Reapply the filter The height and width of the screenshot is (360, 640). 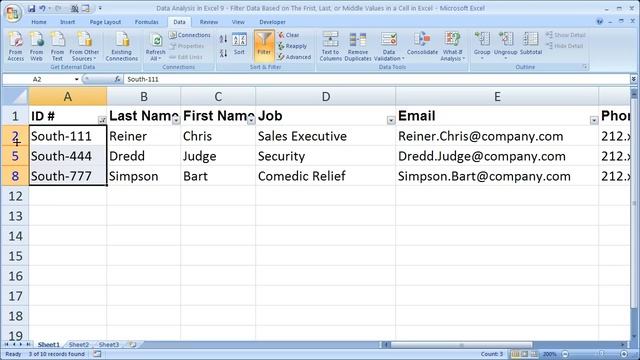pyautogui.click(x=292, y=46)
